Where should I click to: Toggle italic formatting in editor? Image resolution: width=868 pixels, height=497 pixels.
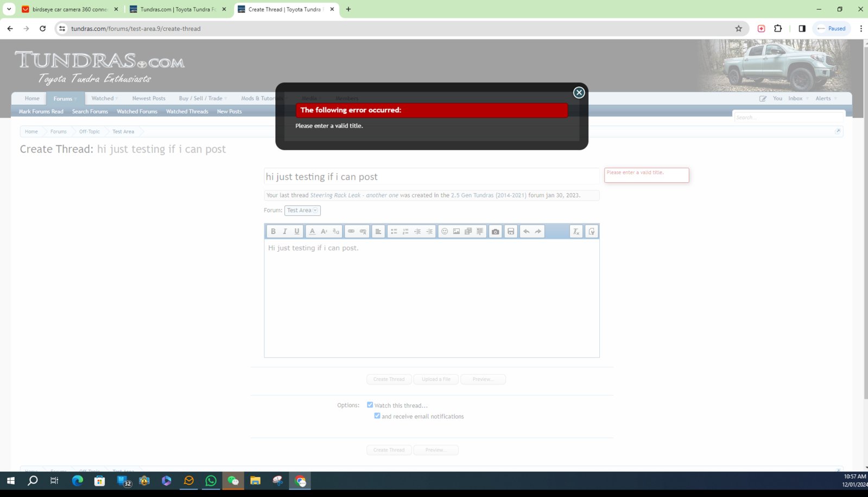[285, 232]
